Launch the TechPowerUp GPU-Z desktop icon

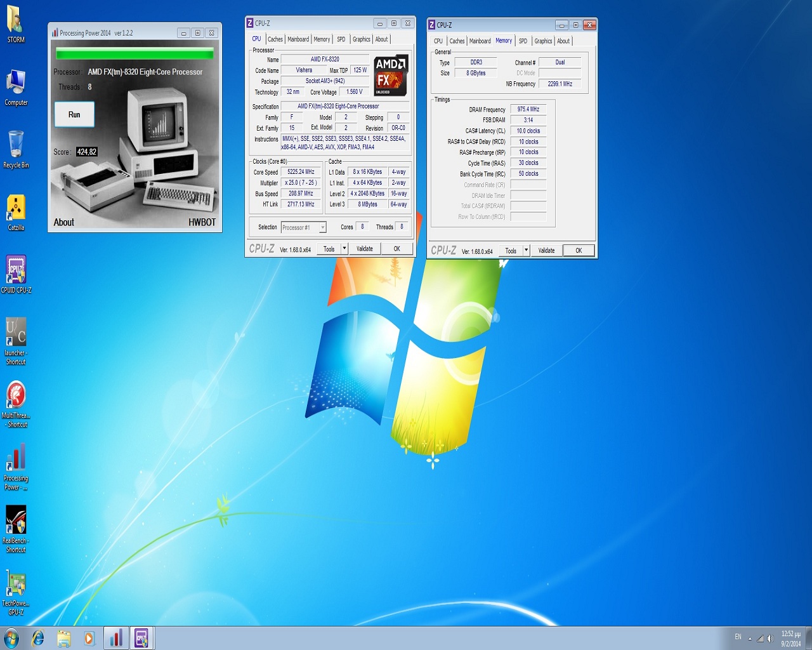click(16, 592)
